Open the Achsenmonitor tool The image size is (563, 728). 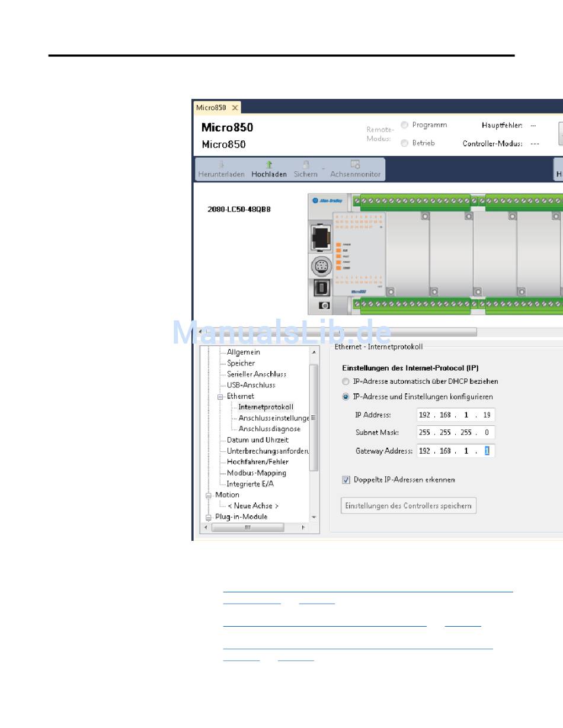(x=356, y=168)
